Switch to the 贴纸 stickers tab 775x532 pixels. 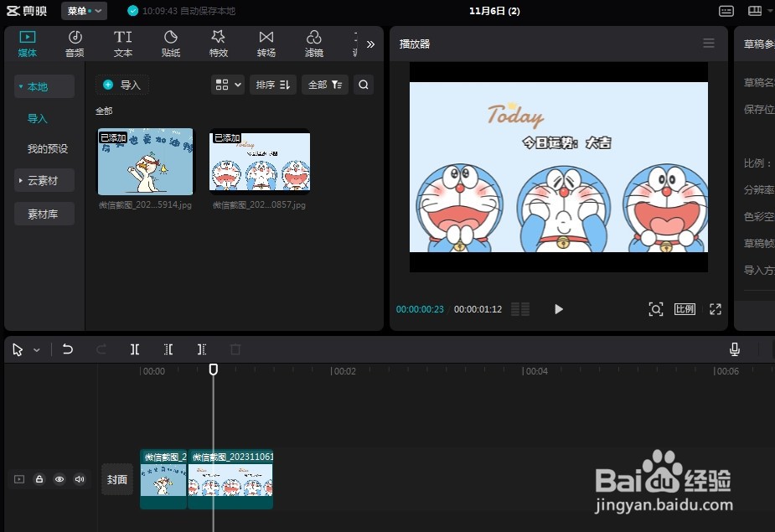171,44
